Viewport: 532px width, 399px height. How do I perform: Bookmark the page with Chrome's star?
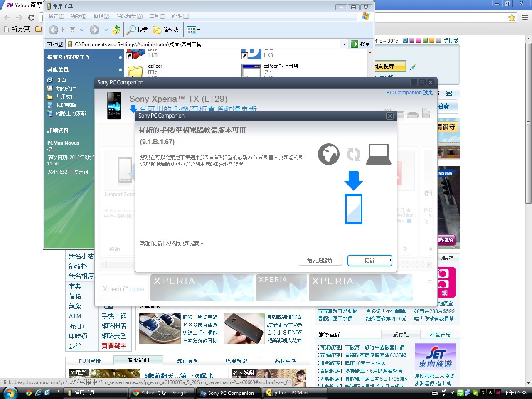[x=512, y=17]
